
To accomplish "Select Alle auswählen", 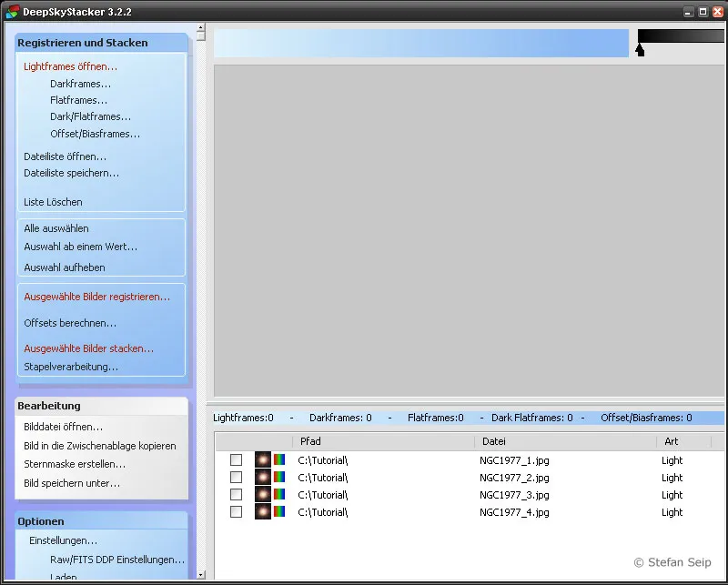I will pos(56,228).
